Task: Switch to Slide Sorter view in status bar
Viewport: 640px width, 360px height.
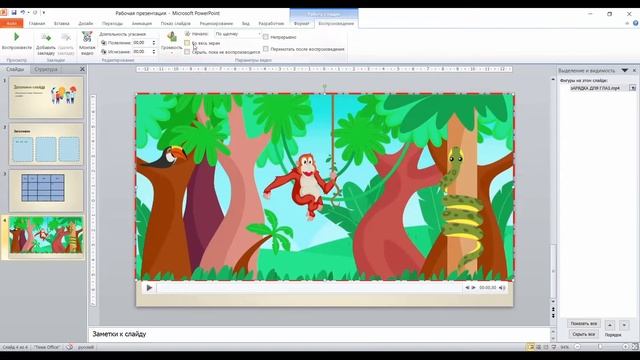Action: (538, 347)
